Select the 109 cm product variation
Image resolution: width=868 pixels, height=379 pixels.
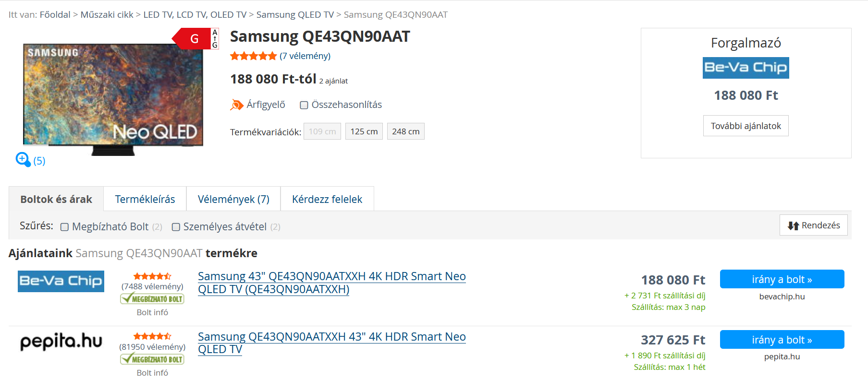click(322, 131)
